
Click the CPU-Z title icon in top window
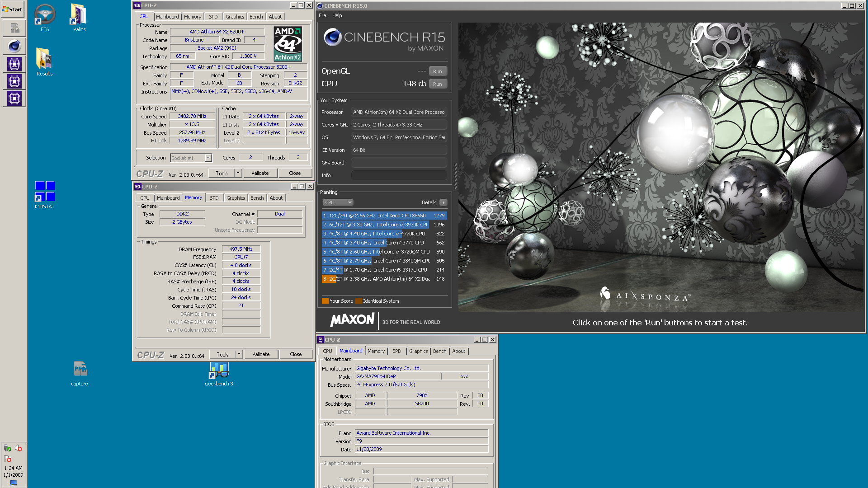(137, 5)
